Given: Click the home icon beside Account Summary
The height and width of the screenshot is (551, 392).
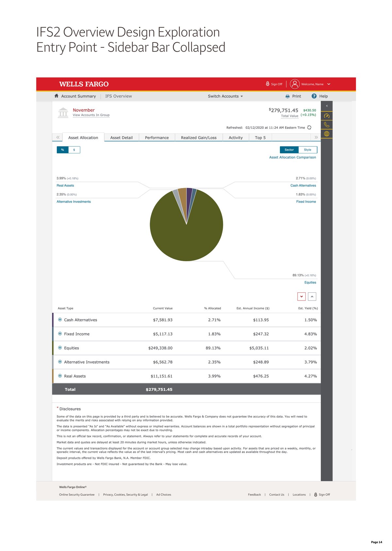Looking at the screenshot, I should (57, 96).
